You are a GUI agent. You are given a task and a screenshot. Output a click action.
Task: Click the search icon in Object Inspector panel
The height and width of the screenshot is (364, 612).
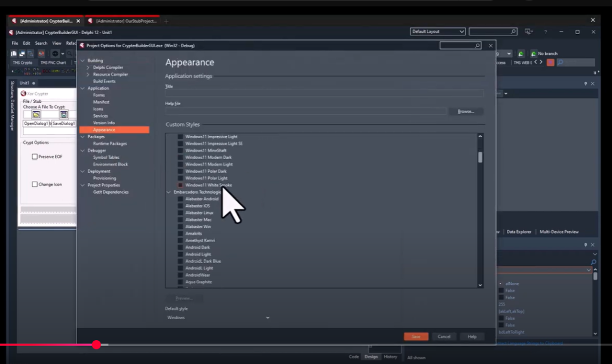593,262
